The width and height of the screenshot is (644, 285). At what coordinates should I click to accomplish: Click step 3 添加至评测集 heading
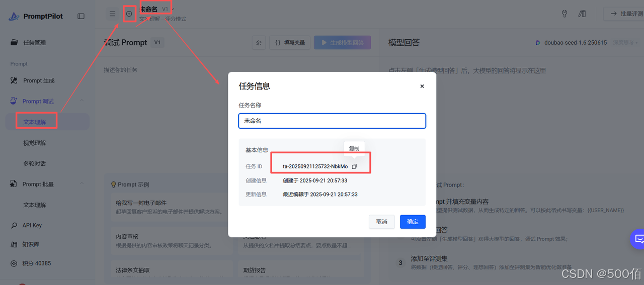429,258
